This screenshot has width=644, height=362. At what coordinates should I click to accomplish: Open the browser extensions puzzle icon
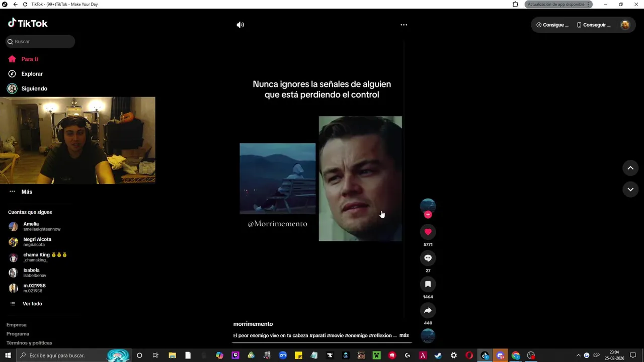tap(515, 4)
